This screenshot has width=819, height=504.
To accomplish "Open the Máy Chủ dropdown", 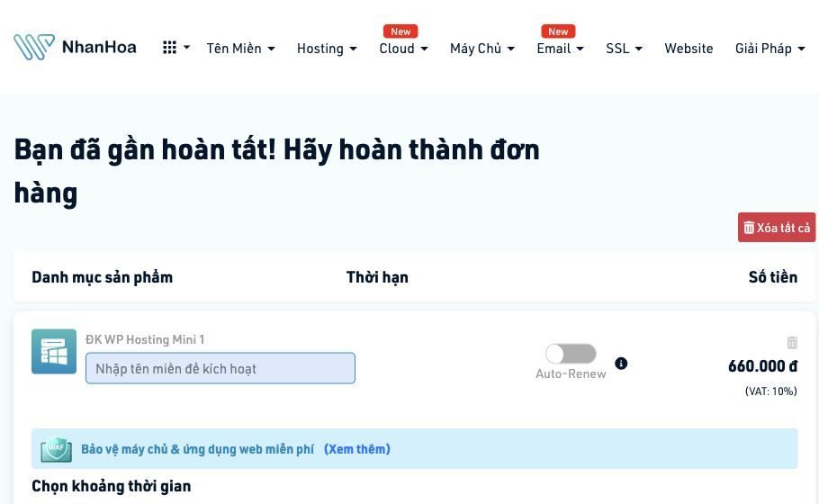I will coord(482,49).
